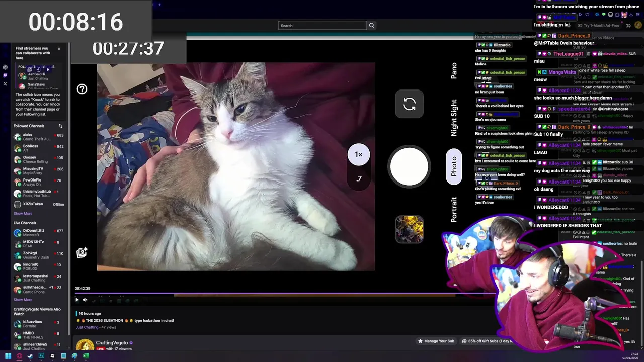This screenshot has width=644, height=362.
Task: Open Excel from the taskbar
Action: 86,356
